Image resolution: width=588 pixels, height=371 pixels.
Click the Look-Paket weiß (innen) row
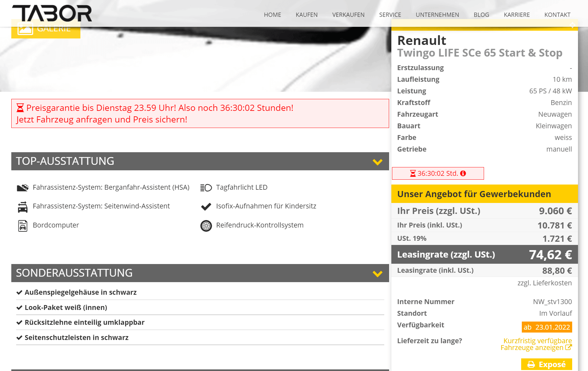click(200, 307)
